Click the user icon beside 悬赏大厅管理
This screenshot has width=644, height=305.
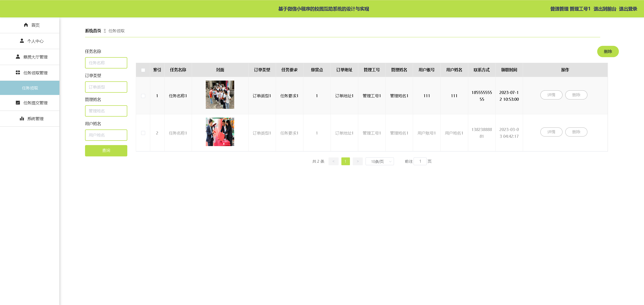18,57
